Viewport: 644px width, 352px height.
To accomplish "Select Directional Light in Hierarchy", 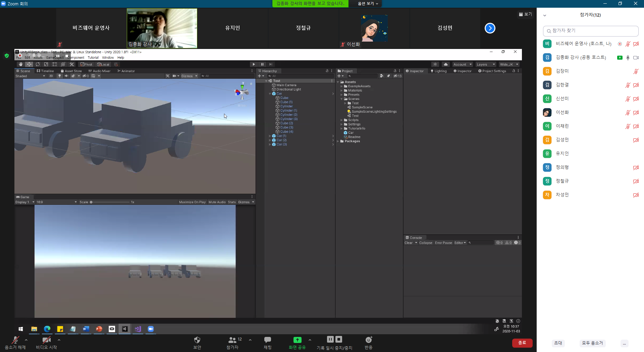I will 288,90.
